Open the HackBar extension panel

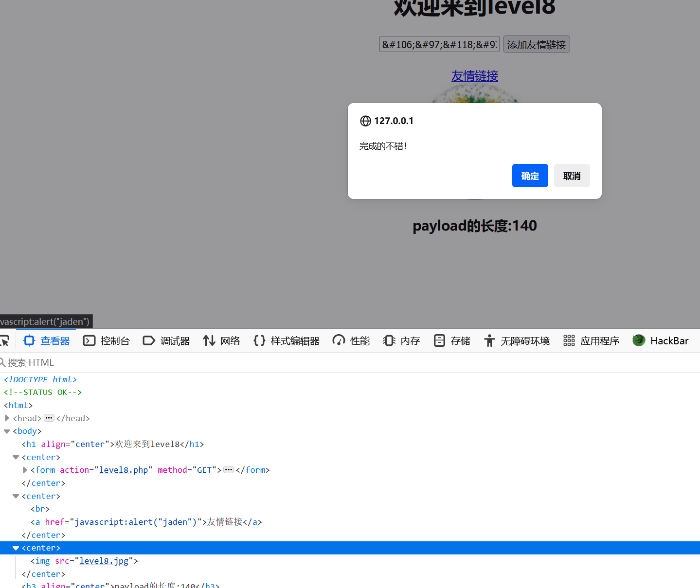(660, 340)
